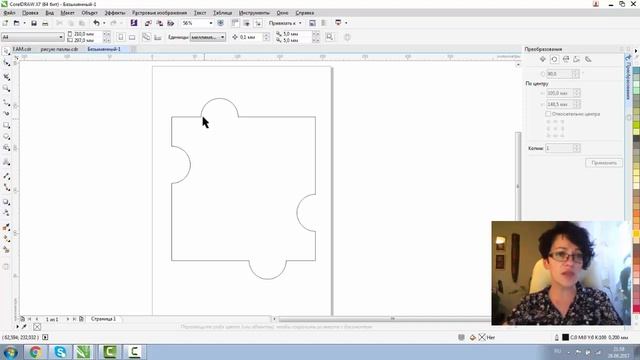Open the Scale and Mirror transformations tab
640x360 pixels.
click(x=566, y=59)
